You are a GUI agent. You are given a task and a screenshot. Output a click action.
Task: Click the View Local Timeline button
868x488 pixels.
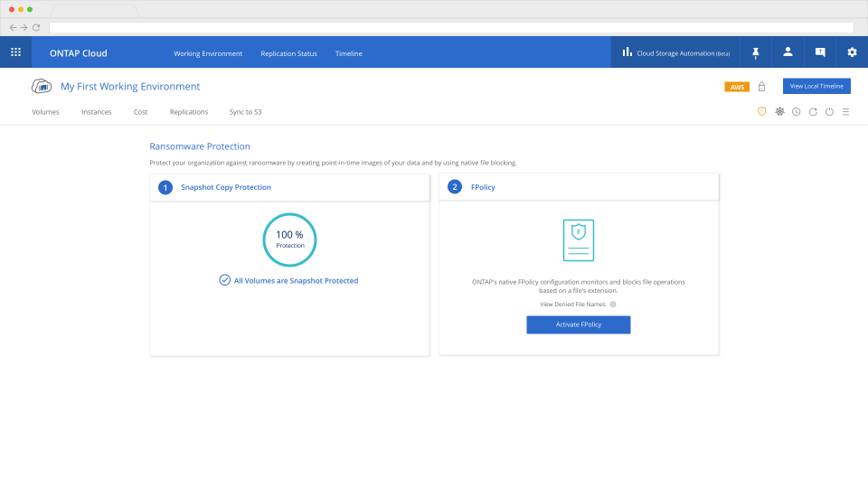point(816,86)
